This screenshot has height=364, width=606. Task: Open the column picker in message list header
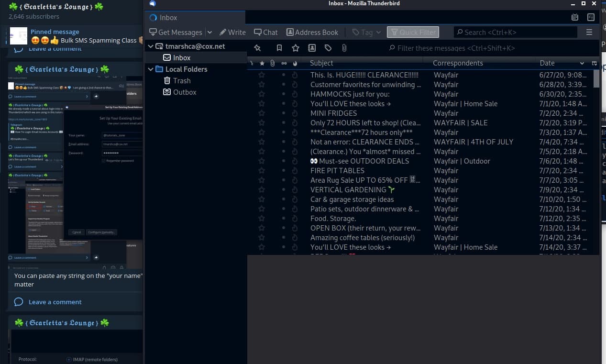(x=595, y=63)
